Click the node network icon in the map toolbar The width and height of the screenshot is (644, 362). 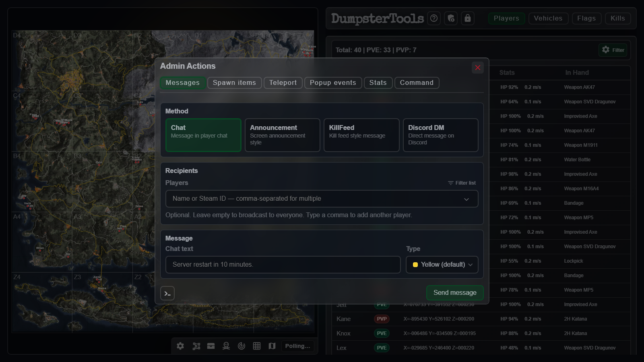[x=196, y=346]
